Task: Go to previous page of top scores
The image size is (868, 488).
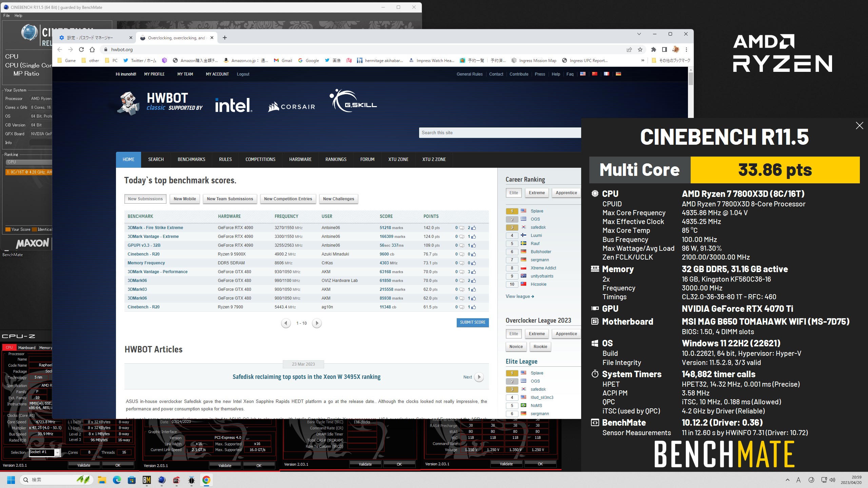Action: 286,323
